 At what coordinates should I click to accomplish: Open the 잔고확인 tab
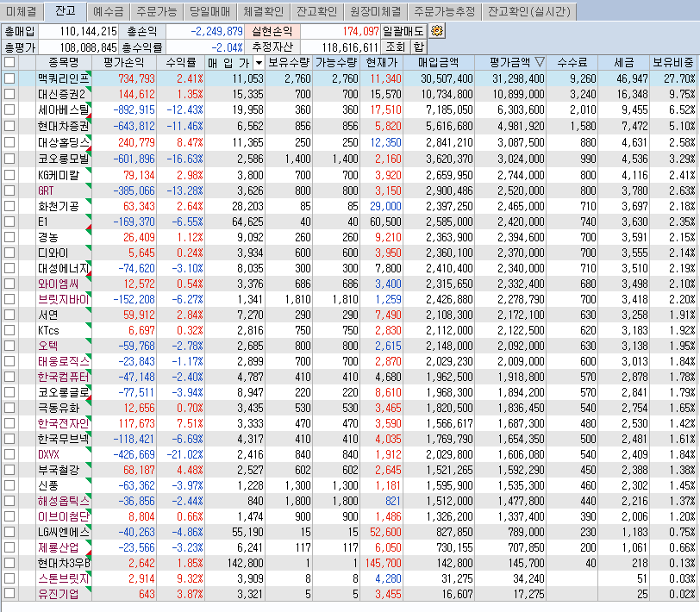pyautogui.click(x=317, y=11)
